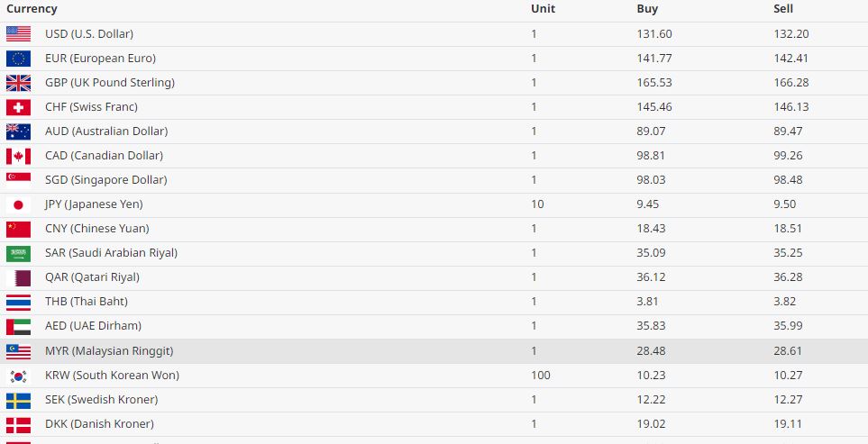Image resolution: width=868 pixels, height=444 pixels.
Task: Click the Buy column header
Action: point(647,9)
